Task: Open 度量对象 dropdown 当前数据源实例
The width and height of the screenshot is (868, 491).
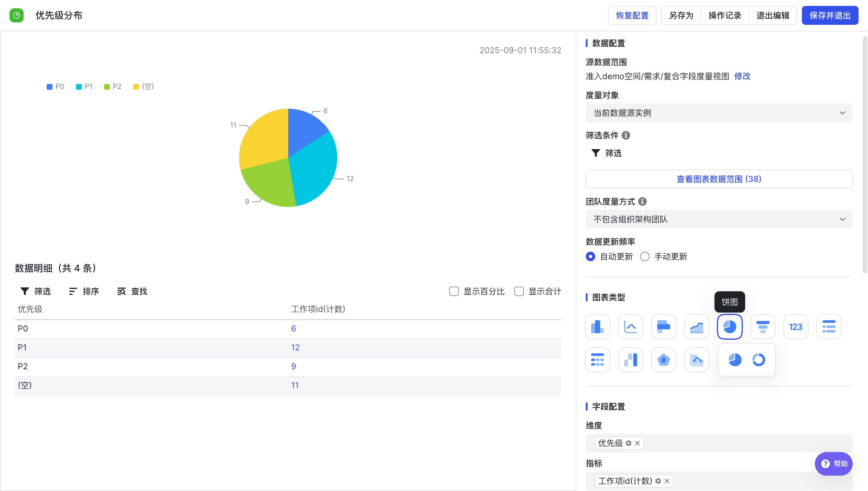Action: pos(719,113)
